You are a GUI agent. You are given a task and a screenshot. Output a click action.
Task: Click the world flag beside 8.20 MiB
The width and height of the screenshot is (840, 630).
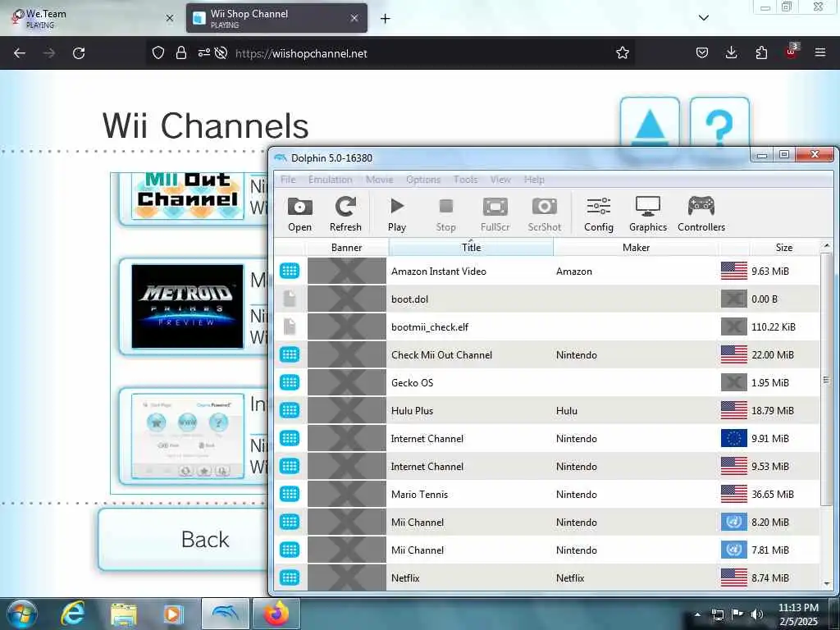coord(734,522)
